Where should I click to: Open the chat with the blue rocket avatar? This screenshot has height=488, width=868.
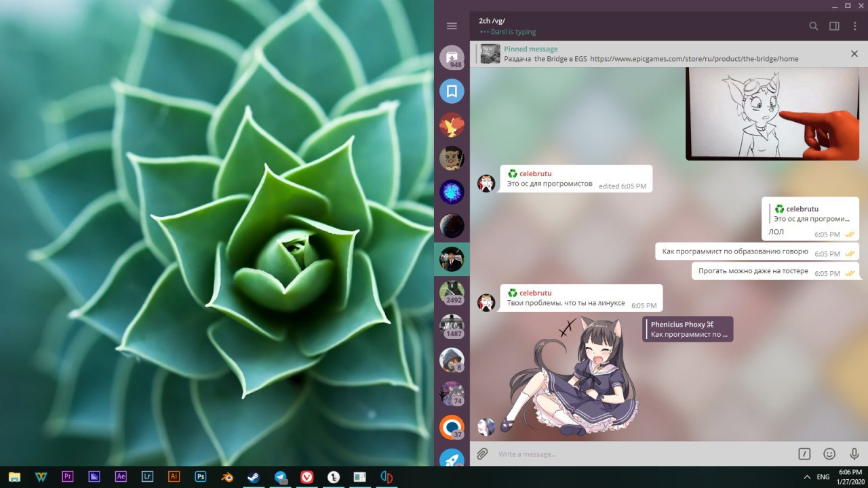coord(452,459)
